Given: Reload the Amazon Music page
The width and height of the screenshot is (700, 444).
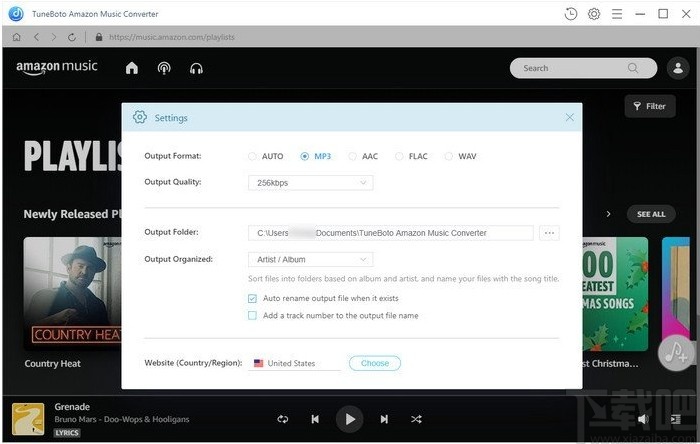Looking at the screenshot, I should 72,37.
